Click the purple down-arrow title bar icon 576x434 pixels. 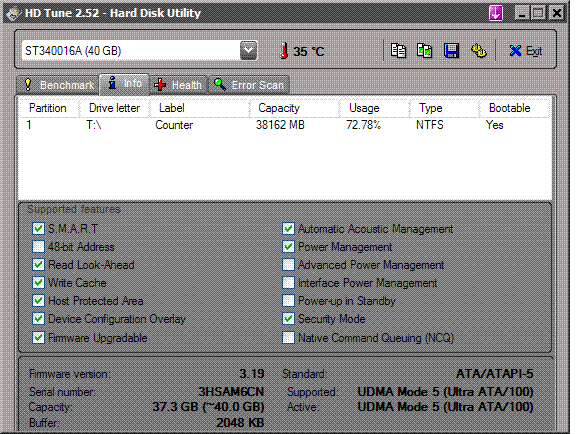tap(496, 14)
